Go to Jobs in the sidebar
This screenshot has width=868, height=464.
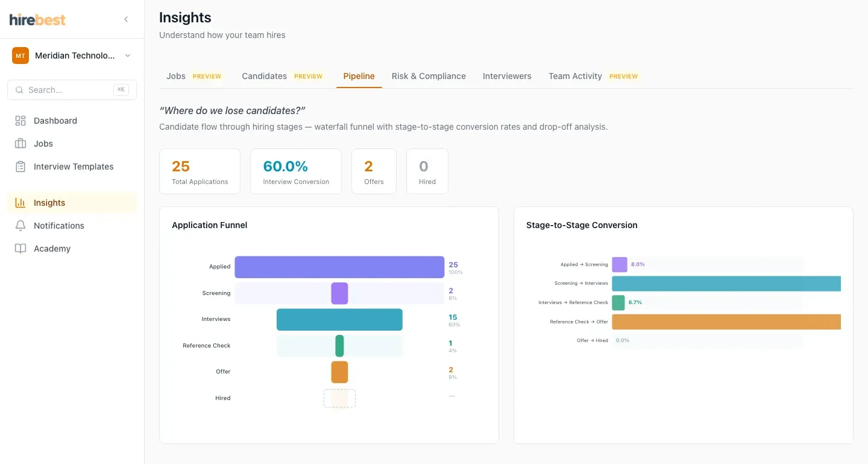tap(72, 144)
